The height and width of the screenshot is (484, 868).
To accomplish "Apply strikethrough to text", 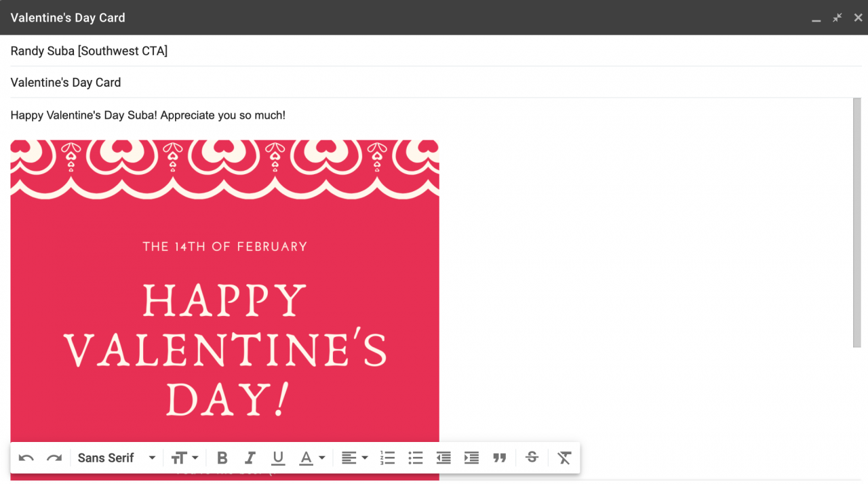I will pos(532,458).
